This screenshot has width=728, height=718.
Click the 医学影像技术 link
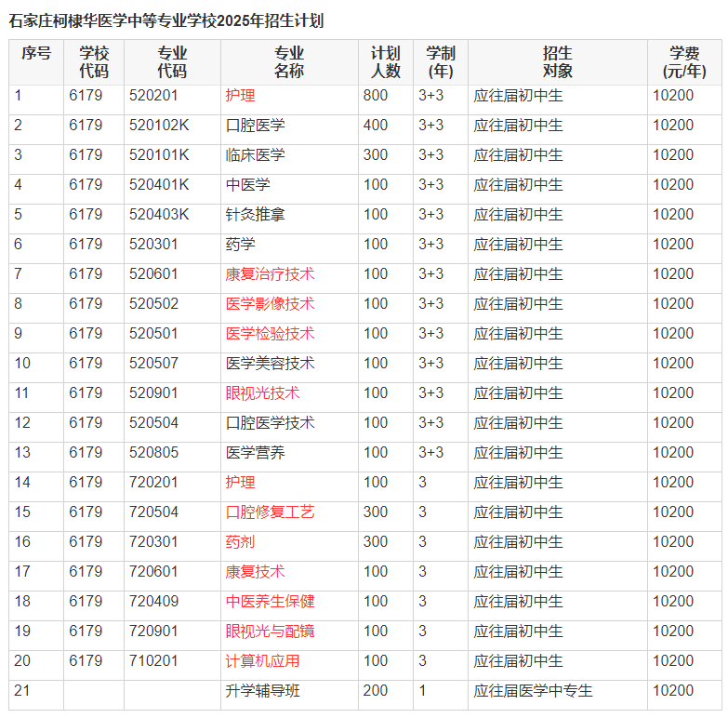(x=270, y=304)
